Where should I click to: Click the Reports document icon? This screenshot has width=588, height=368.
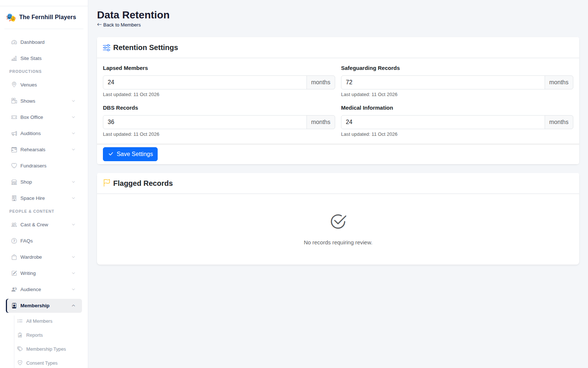point(20,335)
